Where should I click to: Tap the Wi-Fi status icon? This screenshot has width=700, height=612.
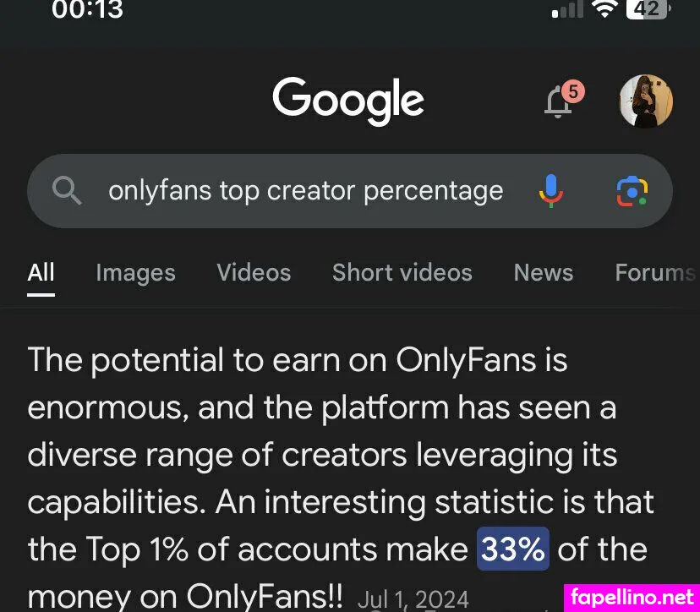point(604,9)
